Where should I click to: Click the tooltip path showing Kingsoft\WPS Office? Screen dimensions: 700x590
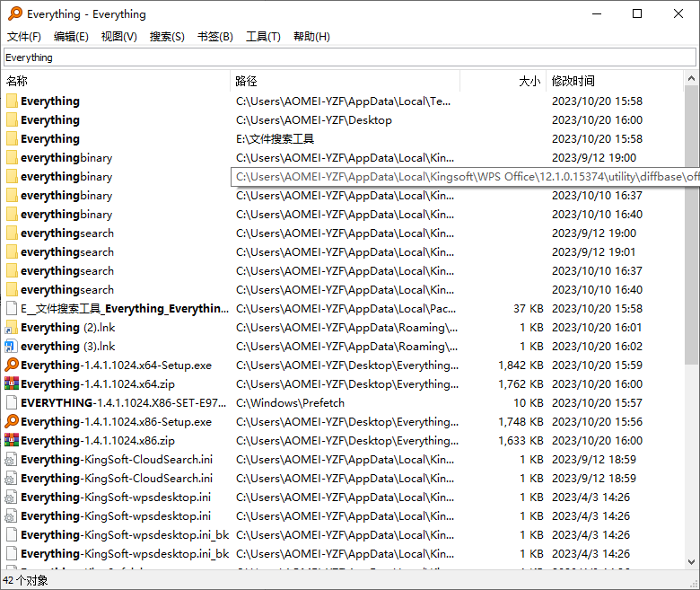coord(465,176)
